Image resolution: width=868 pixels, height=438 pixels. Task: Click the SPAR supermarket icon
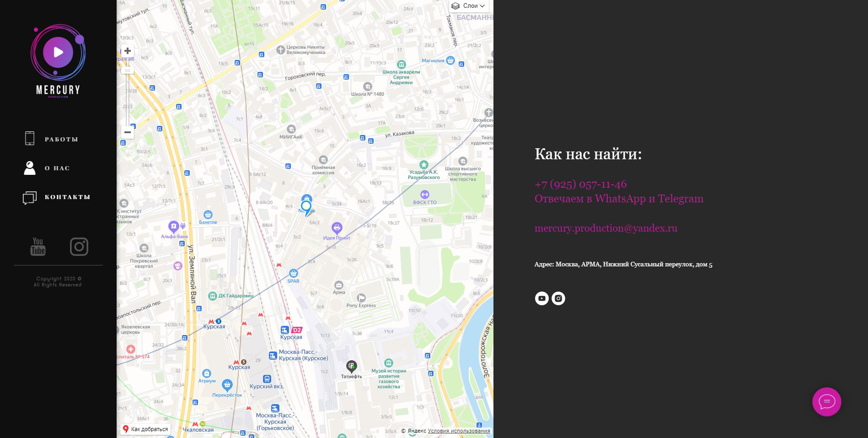[x=293, y=273]
